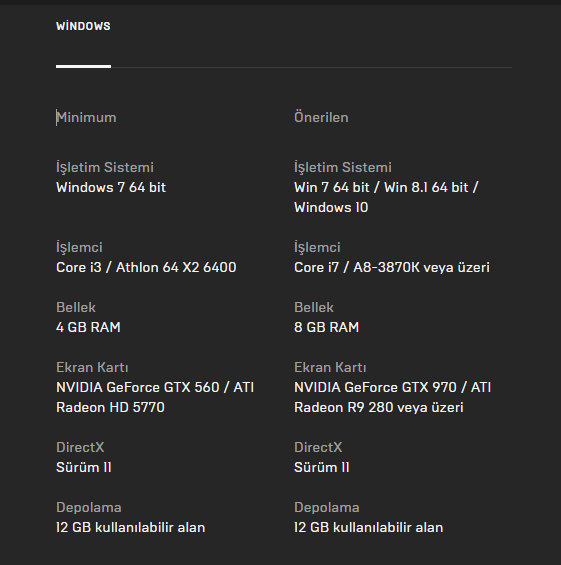This screenshot has width=561, height=565.
Task: Click 'Radeon HD 5770' text
Action: tap(110, 408)
